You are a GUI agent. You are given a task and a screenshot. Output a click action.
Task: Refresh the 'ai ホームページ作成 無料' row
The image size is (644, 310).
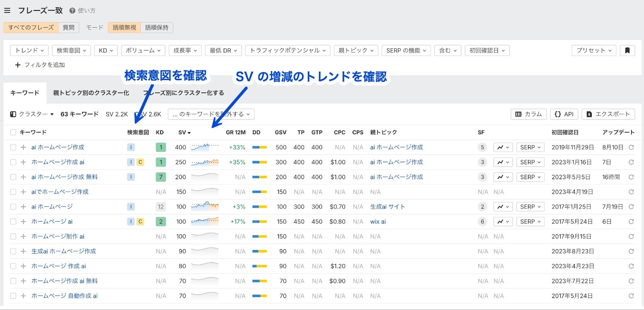tap(631, 177)
